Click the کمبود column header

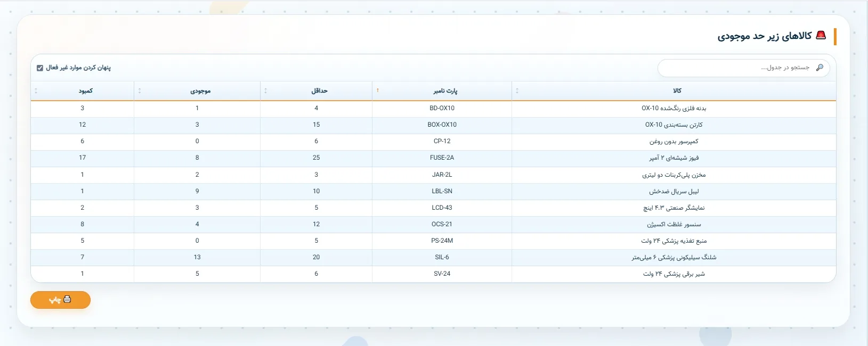coord(83,91)
